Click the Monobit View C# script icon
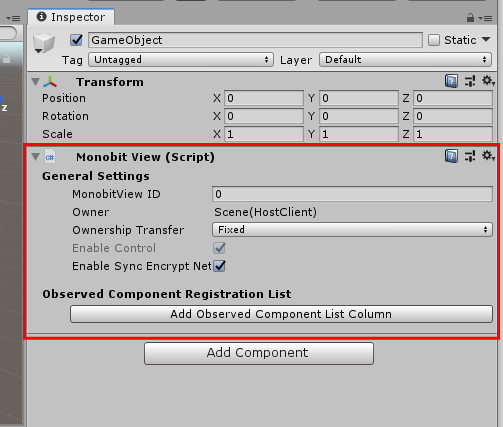 pos(50,157)
